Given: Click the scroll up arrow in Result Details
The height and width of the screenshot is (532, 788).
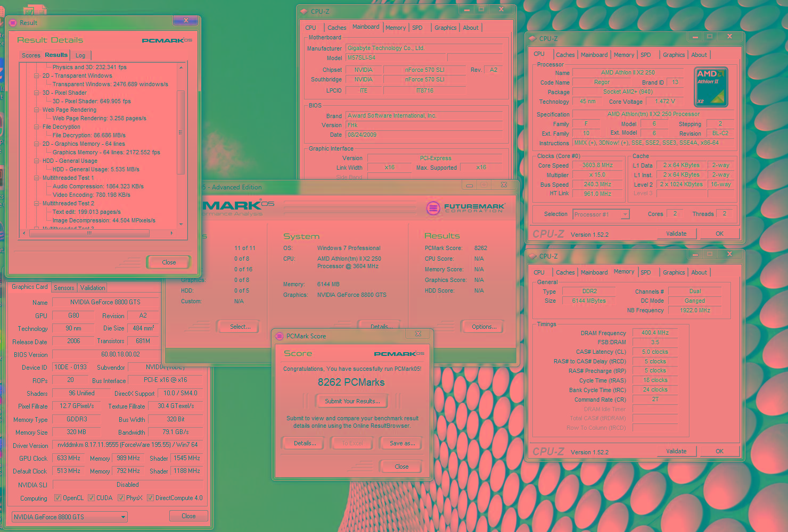Looking at the screenshot, I should point(180,68).
